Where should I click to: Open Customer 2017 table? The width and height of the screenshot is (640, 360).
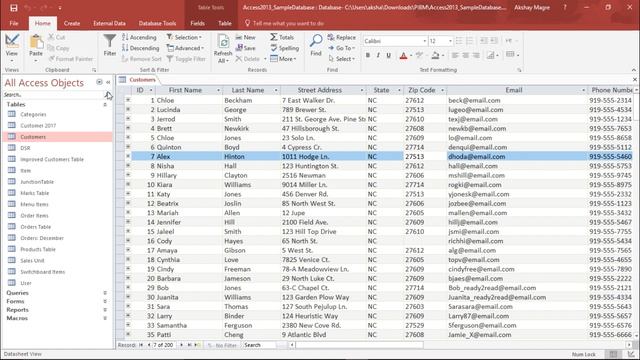pos(38,126)
